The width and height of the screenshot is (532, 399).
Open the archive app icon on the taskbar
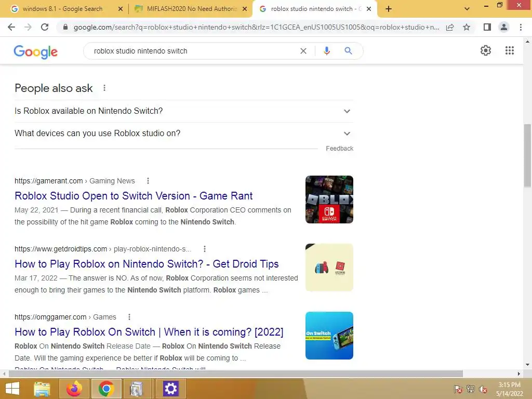tap(137, 389)
